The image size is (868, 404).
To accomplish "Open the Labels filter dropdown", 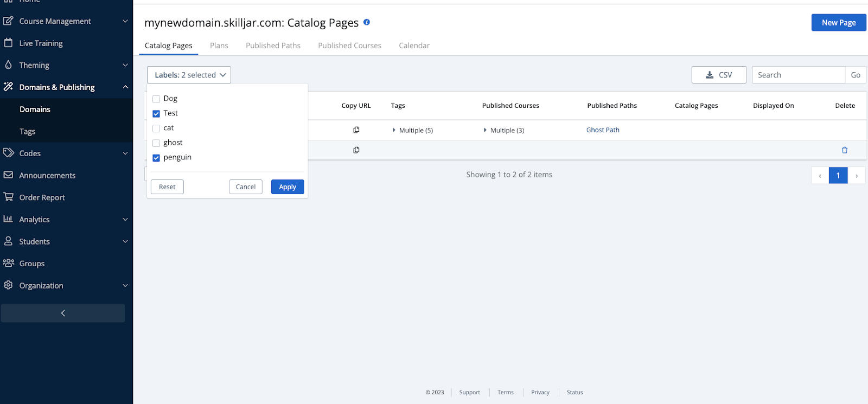I will (189, 75).
